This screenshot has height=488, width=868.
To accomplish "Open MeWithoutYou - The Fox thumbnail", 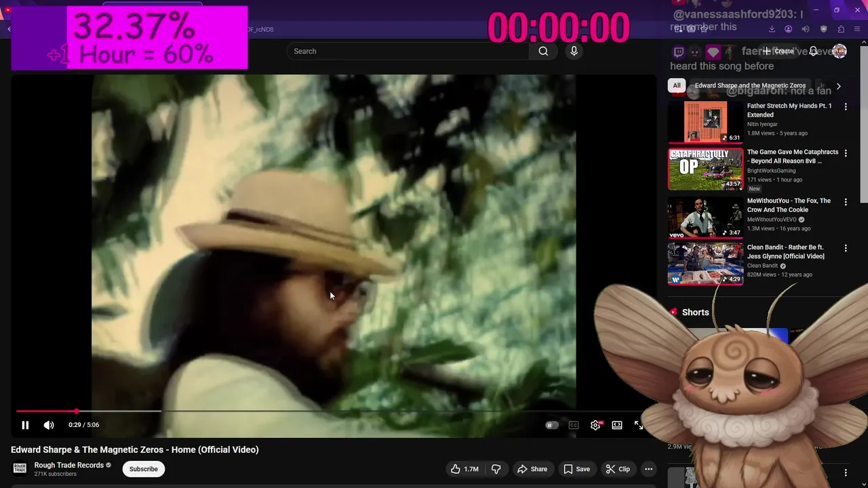I will [x=705, y=218].
